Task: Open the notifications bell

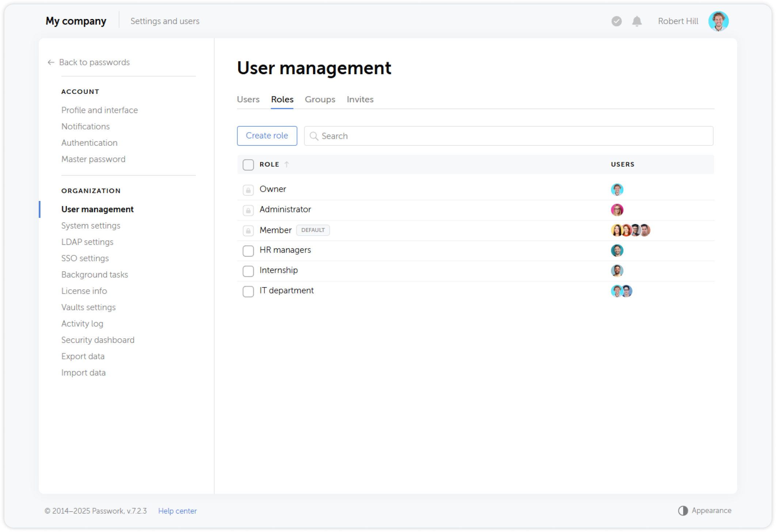Action: [636, 21]
